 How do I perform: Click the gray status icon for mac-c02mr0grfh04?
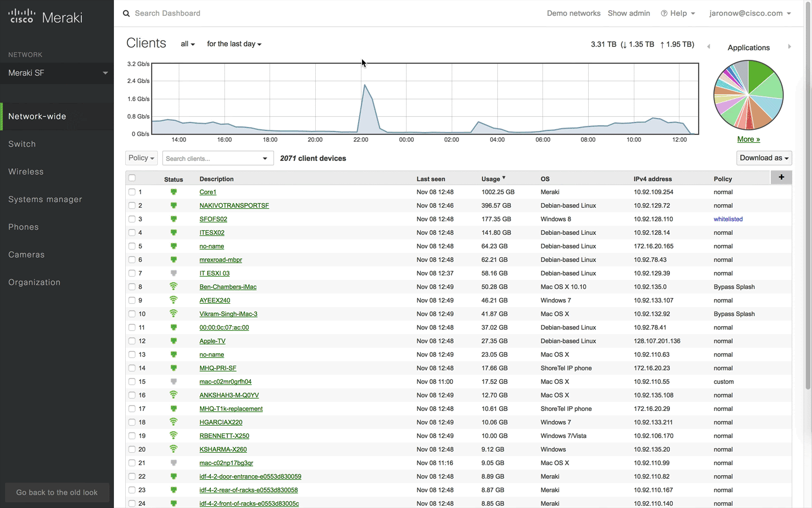coord(174,382)
